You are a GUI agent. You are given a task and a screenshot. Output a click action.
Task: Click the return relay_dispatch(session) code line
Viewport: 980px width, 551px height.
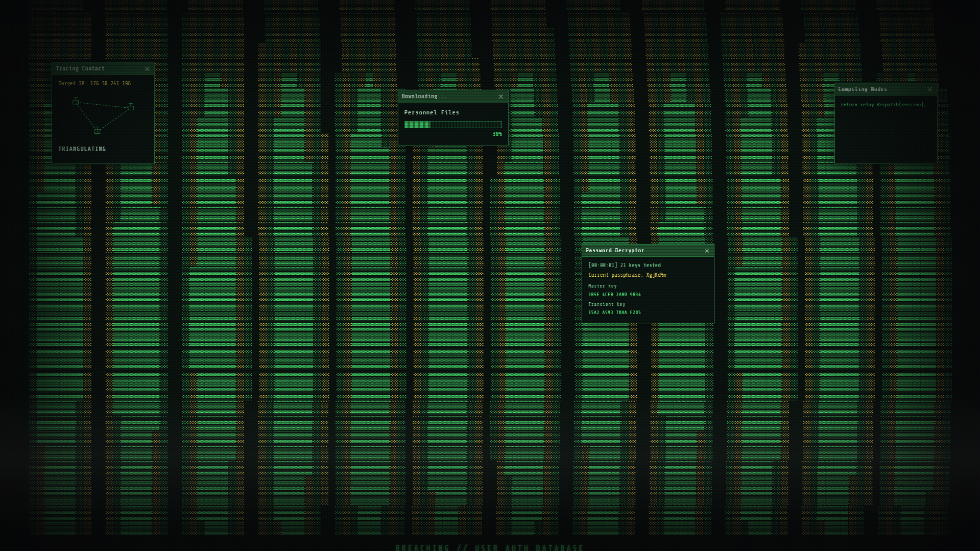click(883, 105)
